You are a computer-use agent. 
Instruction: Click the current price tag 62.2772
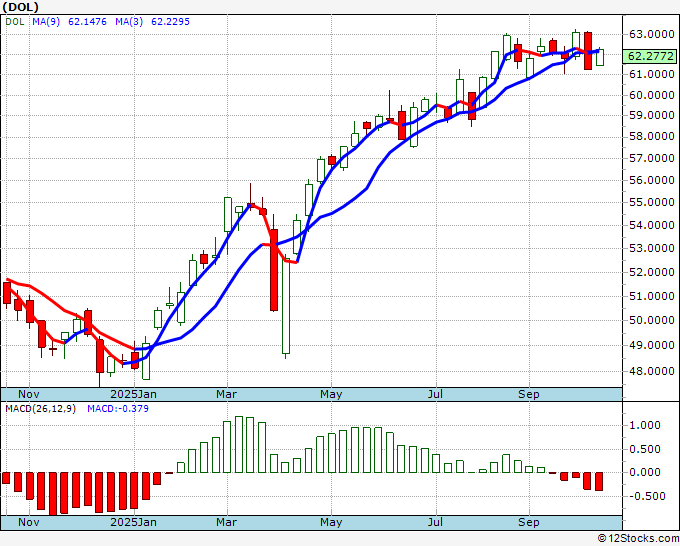651,56
